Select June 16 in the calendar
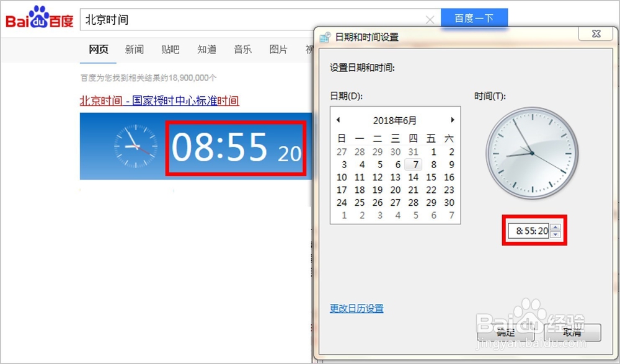This screenshot has height=364, width=620. 449,177
